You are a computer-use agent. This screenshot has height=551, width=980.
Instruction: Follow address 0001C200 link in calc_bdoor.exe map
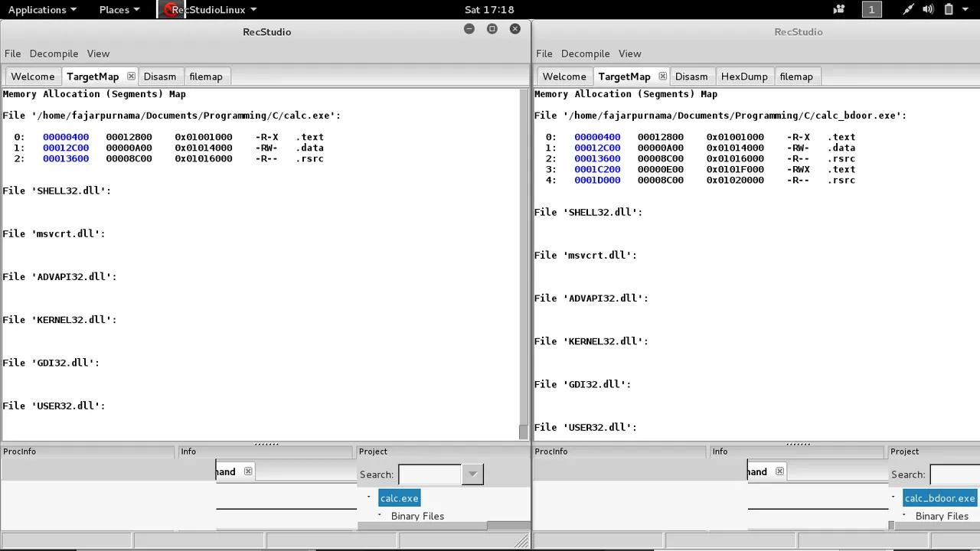tap(597, 169)
